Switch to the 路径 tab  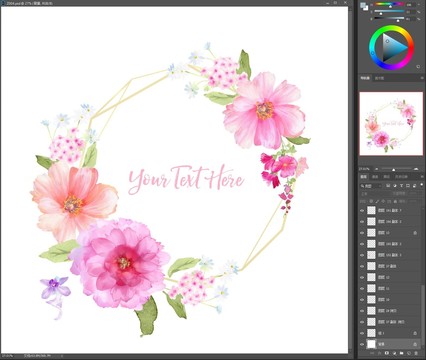[x=387, y=177]
